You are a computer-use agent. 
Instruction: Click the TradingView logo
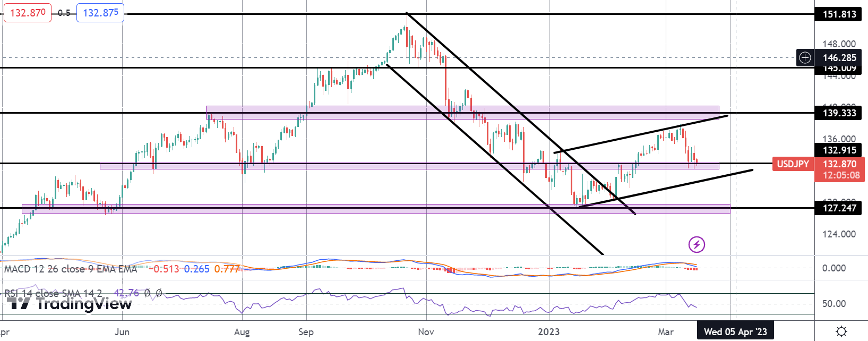coord(70,304)
